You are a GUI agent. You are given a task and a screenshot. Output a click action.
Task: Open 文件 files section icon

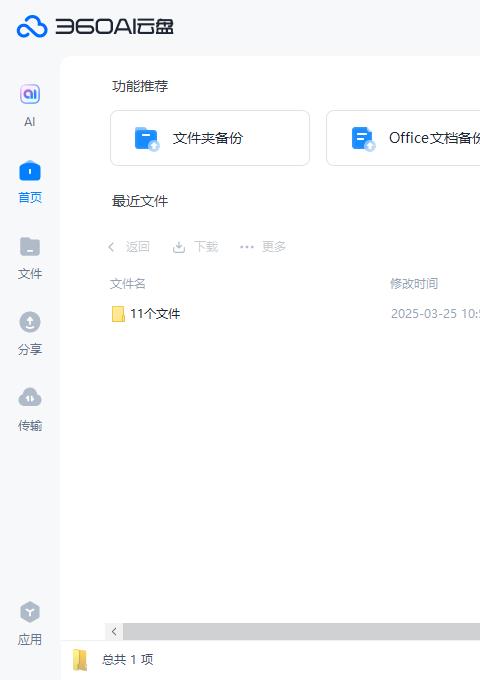[x=30, y=246]
